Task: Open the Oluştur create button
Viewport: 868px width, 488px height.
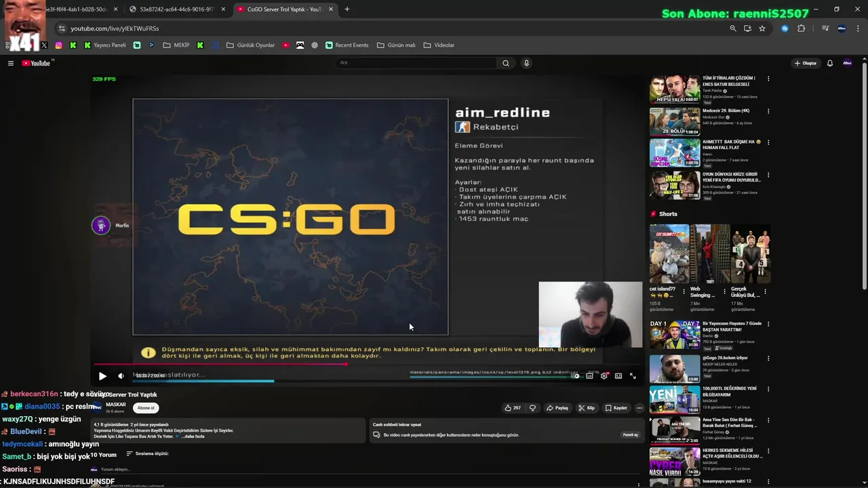Action: [x=806, y=63]
